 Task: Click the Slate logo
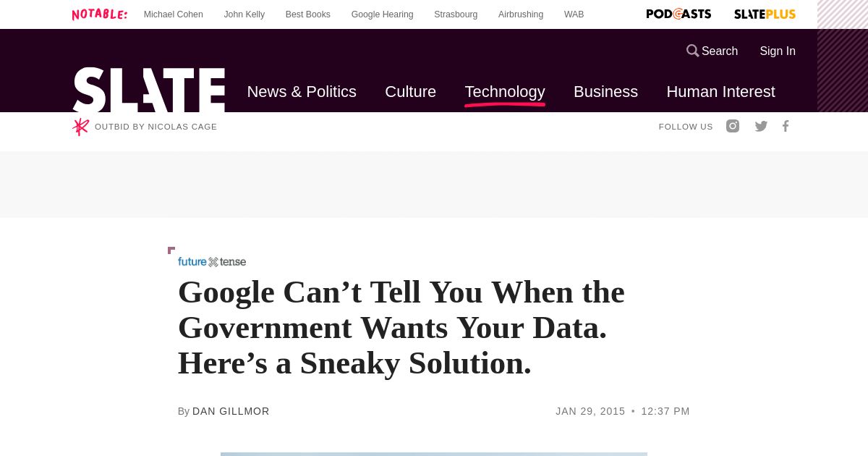(x=149, y=90)
